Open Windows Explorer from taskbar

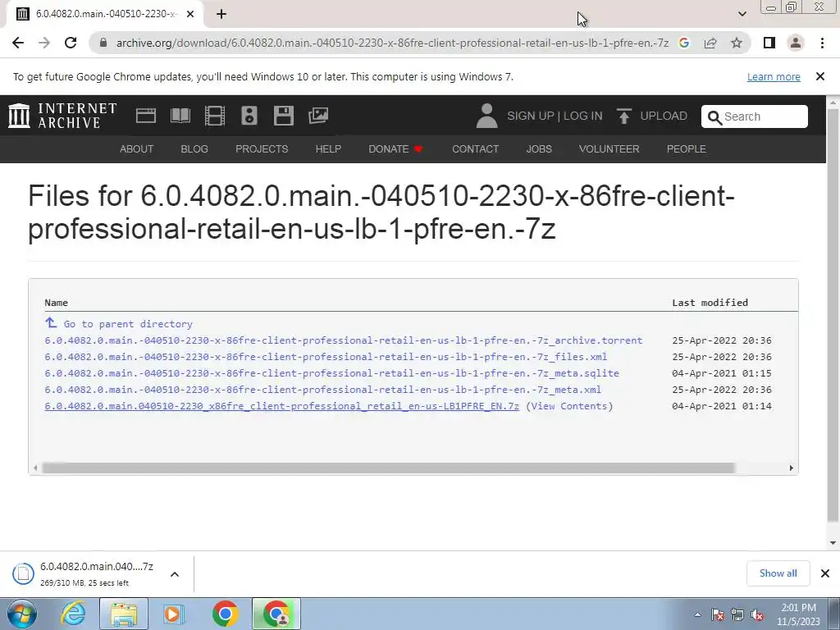pos(124,614)
